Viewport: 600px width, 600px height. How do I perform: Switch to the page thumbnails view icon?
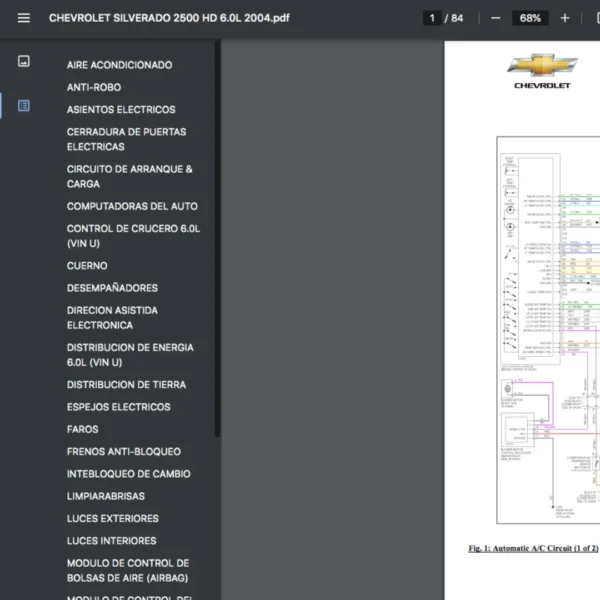(x=24, y=61)
